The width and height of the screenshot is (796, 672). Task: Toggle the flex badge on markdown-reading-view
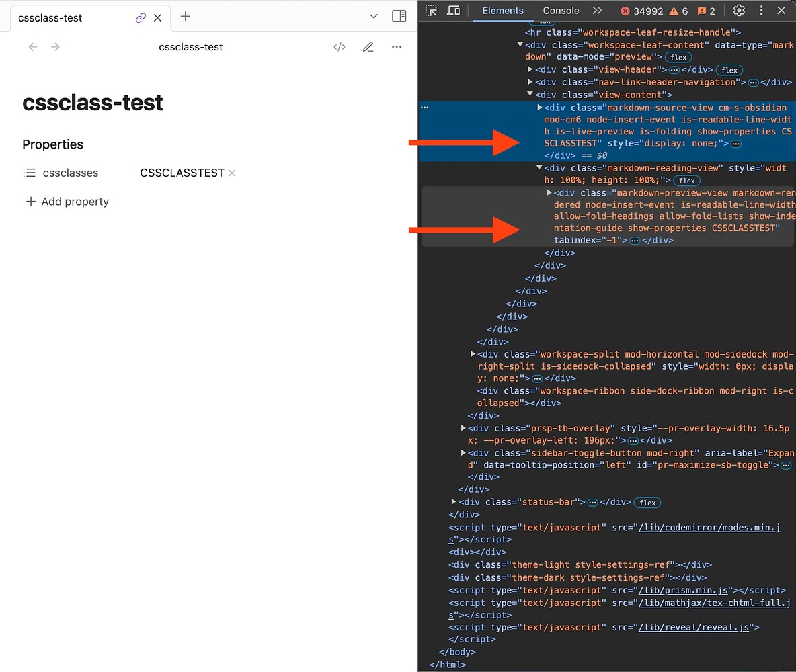(x=686, y=180)
